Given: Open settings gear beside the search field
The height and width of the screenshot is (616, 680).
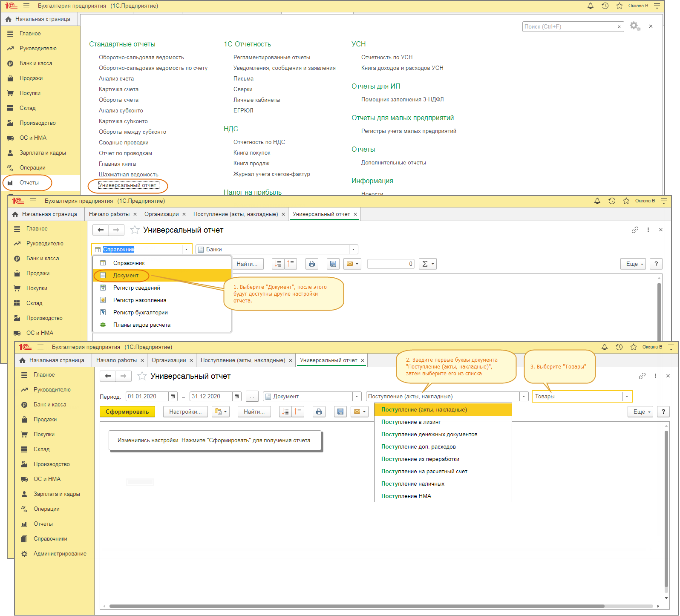Looking at the screenshot, I should tap(635, 26).
